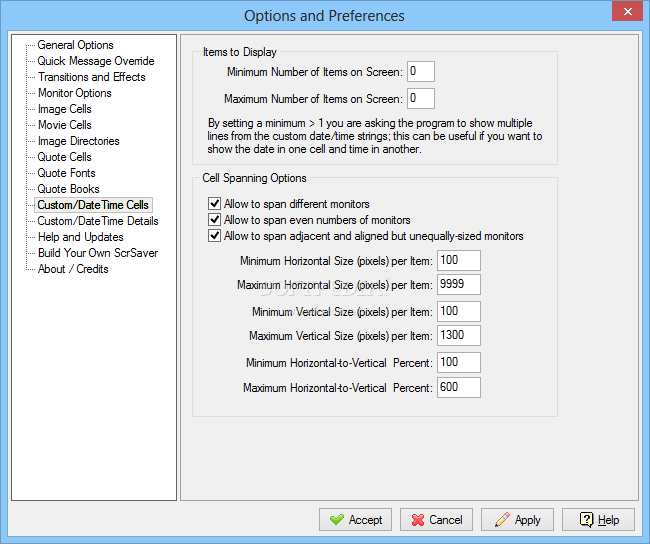Viewport: 650px width, 544px height.
Task: Close the Options and Preferences window
Action: (627, 12)
